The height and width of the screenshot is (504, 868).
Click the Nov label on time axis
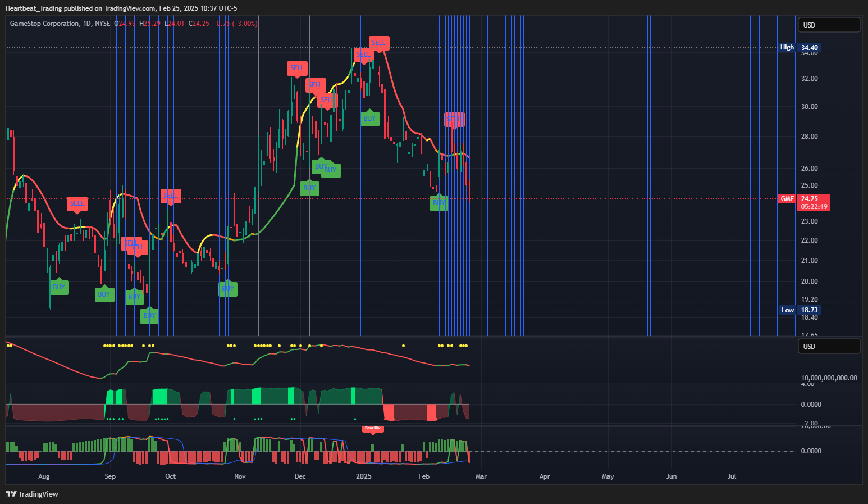[240, 476]
